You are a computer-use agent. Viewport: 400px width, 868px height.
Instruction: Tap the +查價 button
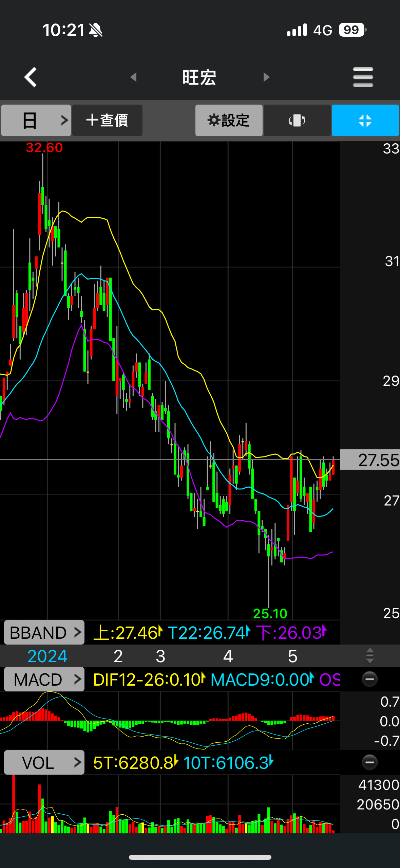click(x=107, y=120)
